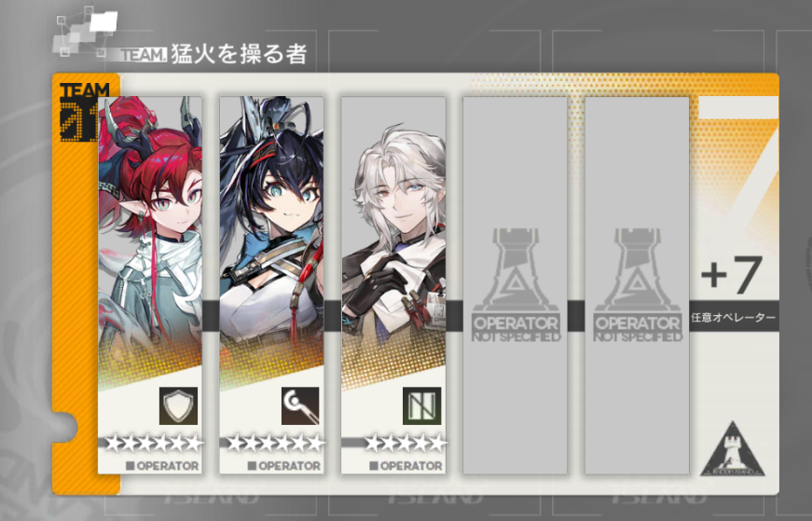
Task: Select the dark-haired caster operator portrait
Action: (x=272, y=243)
